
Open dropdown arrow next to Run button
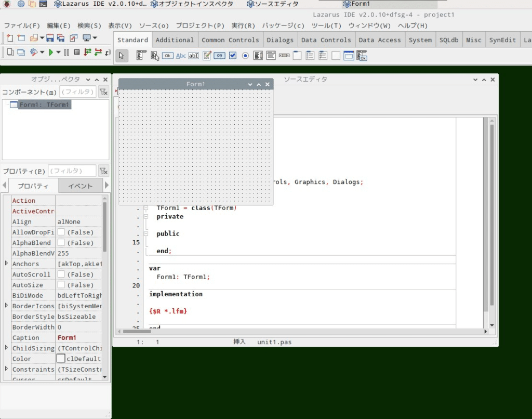[58, 53]
